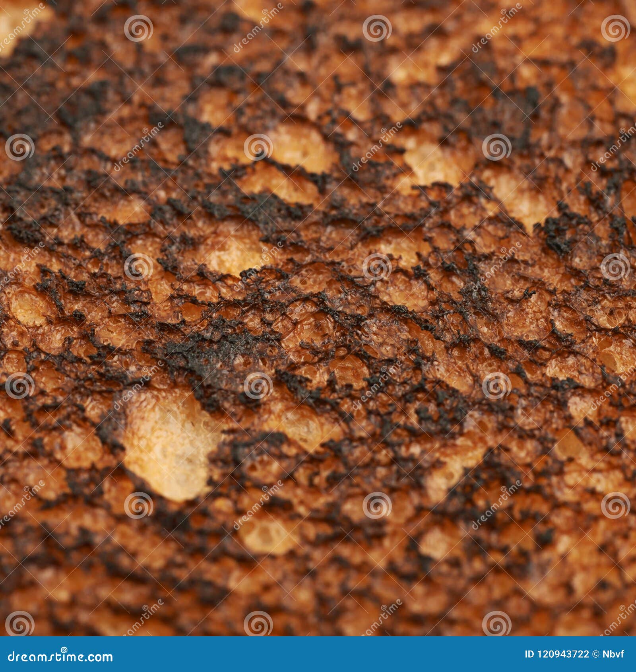Click the spiral watermark on the left edge
Screen dimensions: 636x672
tap(19, 386)
